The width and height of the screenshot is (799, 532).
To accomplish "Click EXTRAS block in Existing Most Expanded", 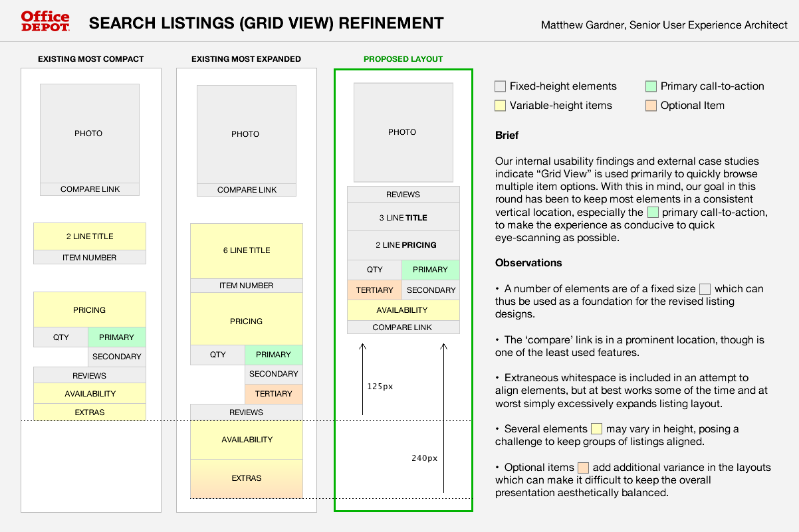I will coord(247,478).
